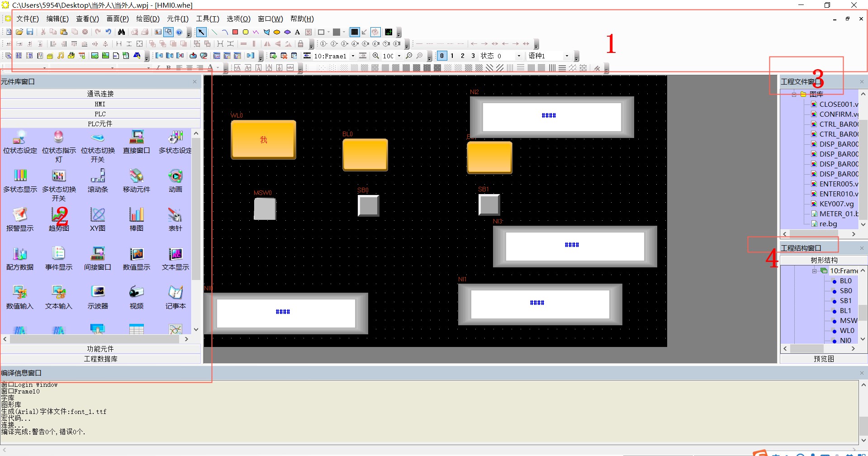868x456 pixels.
Task: Collapse the 图库 folder tree node
Action: click(x=794, y=95)
